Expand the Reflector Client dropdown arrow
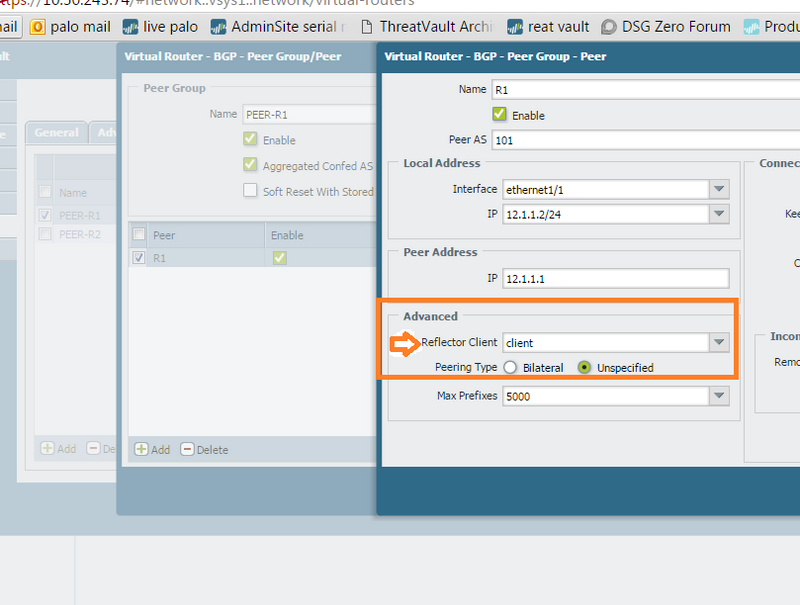The width and height of the screenshot is (800, 605). (x=719, y=342)
